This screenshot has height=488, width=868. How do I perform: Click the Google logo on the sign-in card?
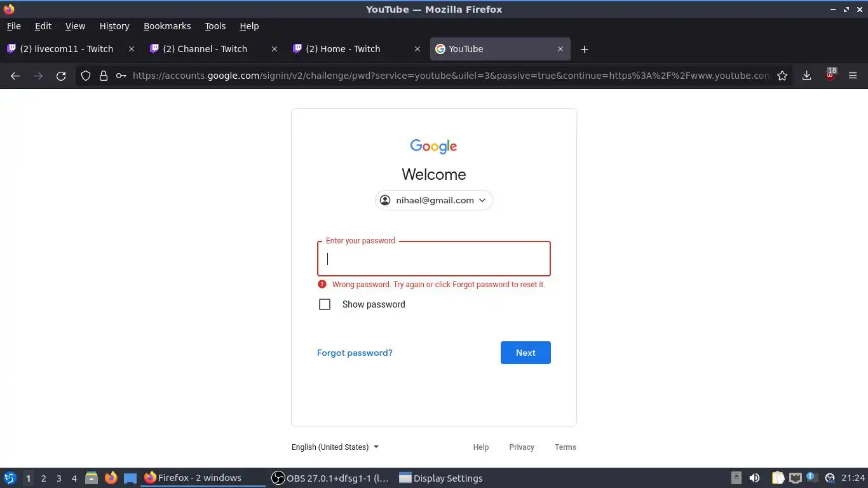434,146
